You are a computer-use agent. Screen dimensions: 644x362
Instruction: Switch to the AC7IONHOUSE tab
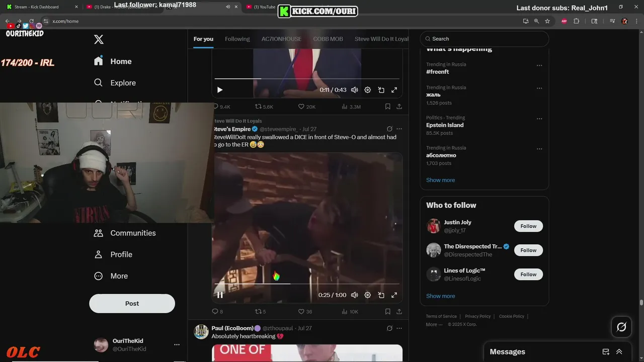281,39
